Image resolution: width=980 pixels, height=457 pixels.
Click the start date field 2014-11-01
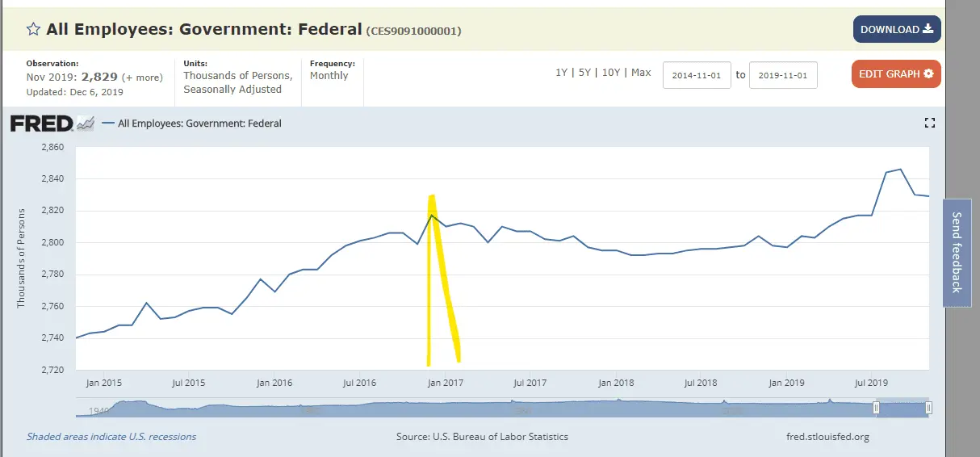point(697,76)
